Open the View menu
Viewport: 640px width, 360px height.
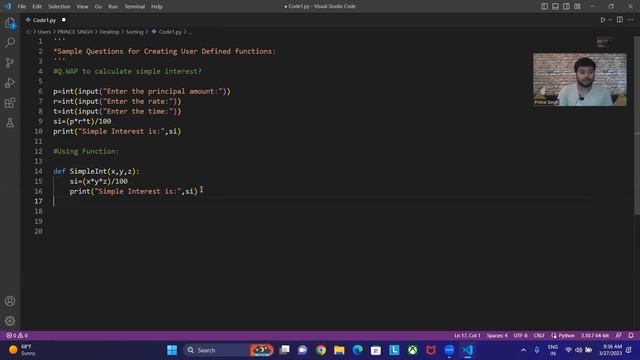pos(82,7)
